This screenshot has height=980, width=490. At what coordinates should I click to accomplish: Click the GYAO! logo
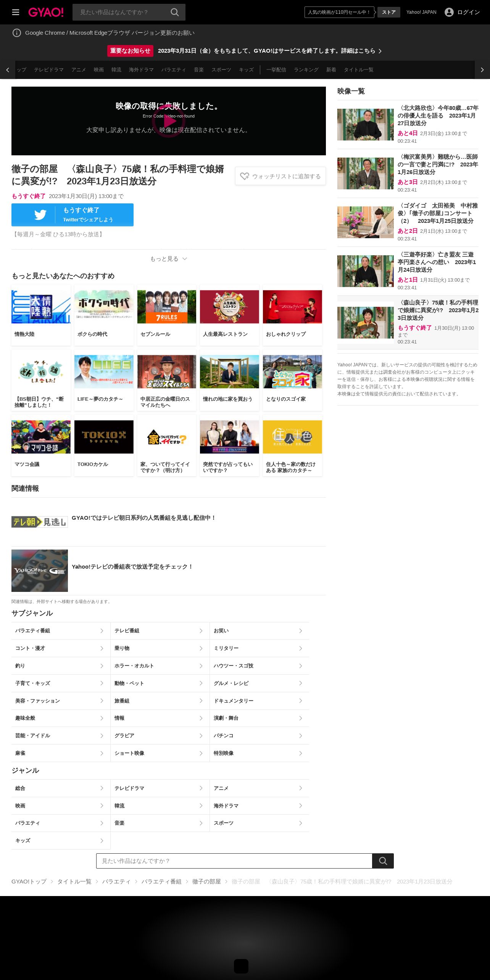(46, 12)
